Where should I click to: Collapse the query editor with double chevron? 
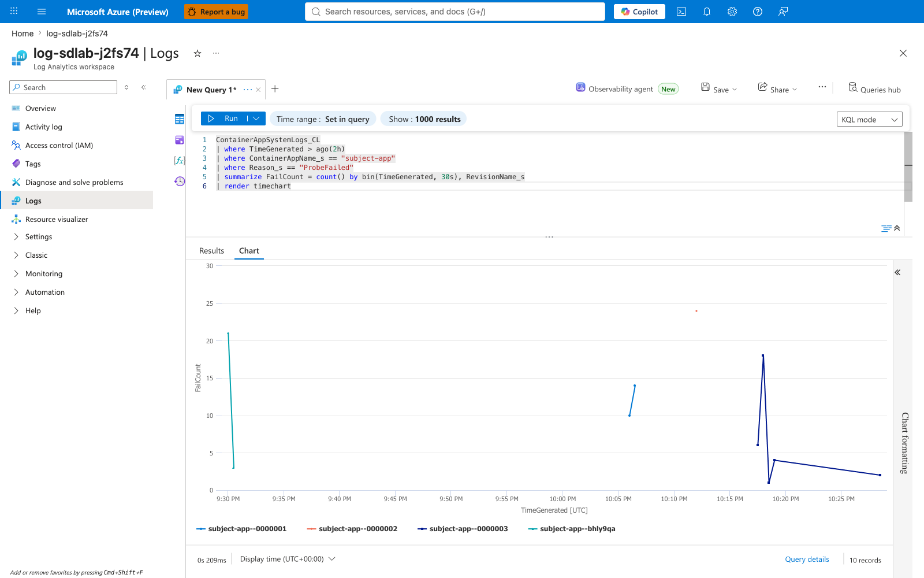coord(897,228)
